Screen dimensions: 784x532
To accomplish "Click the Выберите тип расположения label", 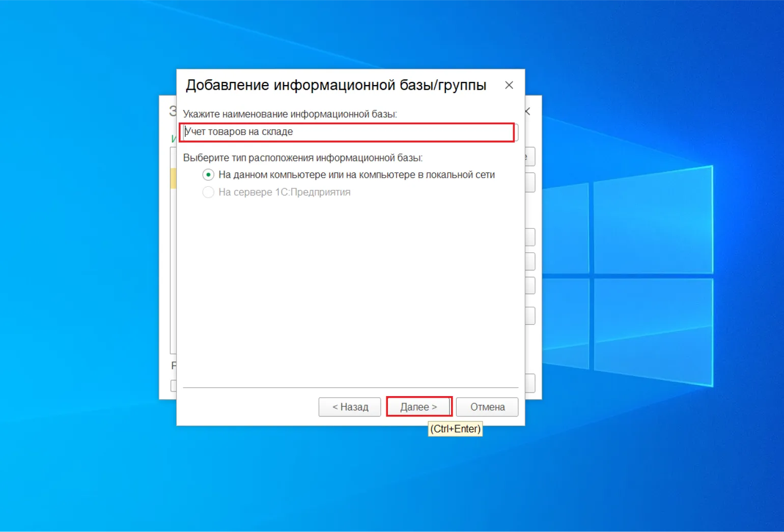I will coord(302,158).
